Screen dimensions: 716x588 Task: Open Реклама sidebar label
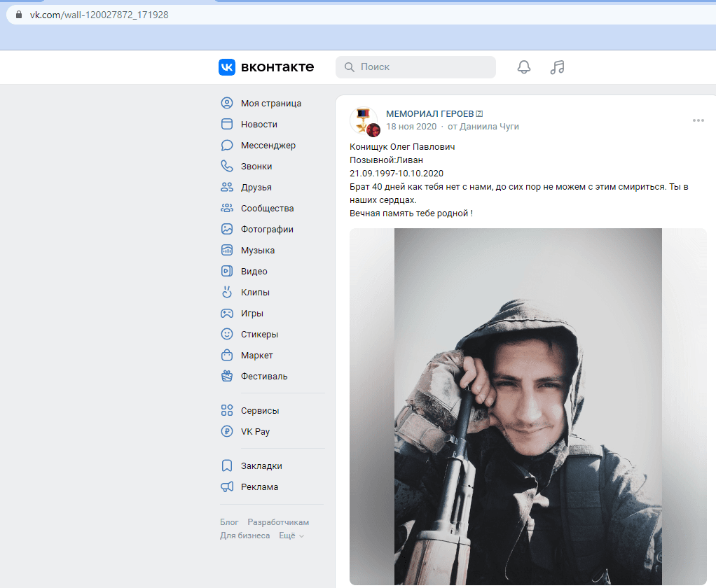pos(259,486)
